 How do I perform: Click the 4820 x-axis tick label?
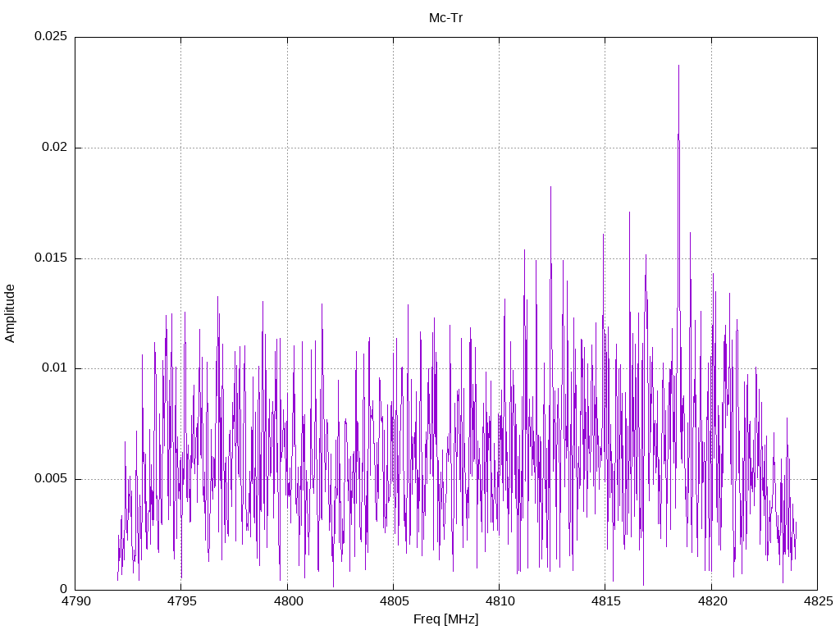711,601
